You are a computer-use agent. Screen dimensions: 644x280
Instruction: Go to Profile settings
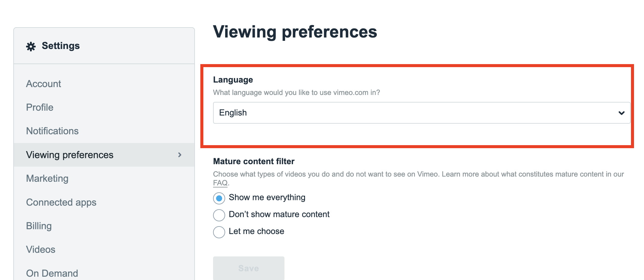click(x=40, y=107)
